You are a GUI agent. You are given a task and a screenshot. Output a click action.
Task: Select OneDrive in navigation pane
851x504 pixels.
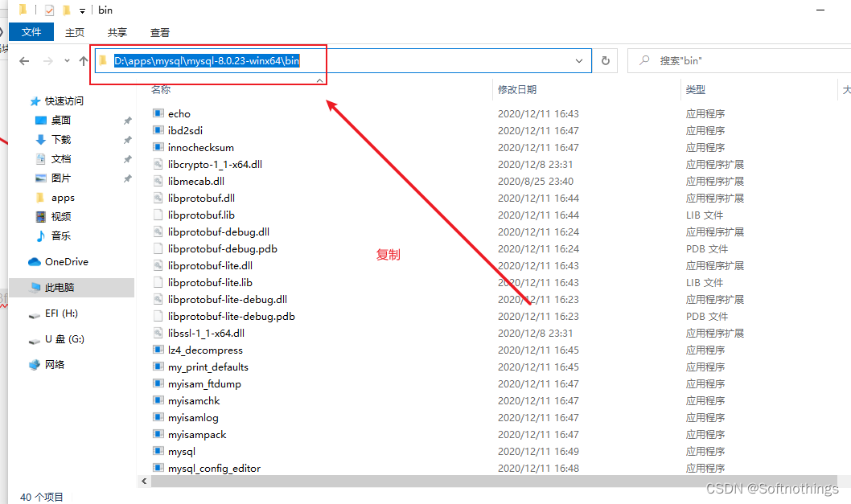[x=66, y=261]
